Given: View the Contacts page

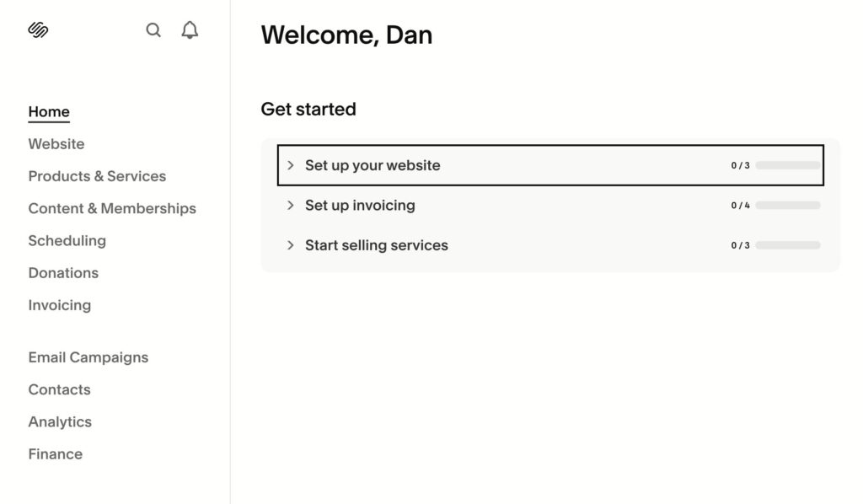Looking at the screenshot, I should pyautogui.click(x=59, y=389).
